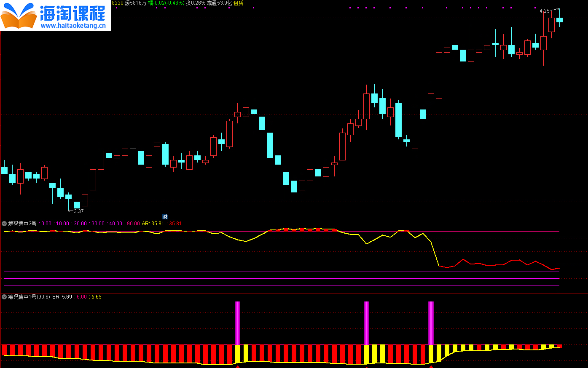Click the first magenta signal bar

pyautogui.click(x=237, y=323)
